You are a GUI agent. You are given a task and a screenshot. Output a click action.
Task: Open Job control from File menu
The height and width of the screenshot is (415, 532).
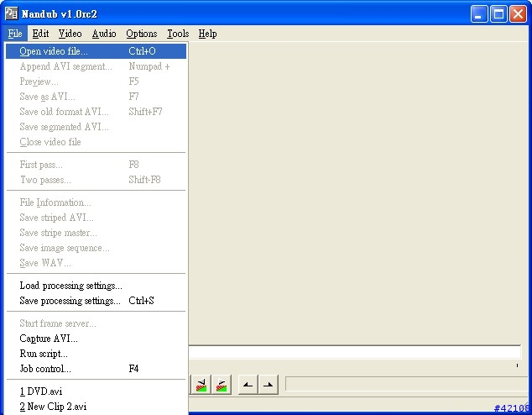(x=96, y=369)
